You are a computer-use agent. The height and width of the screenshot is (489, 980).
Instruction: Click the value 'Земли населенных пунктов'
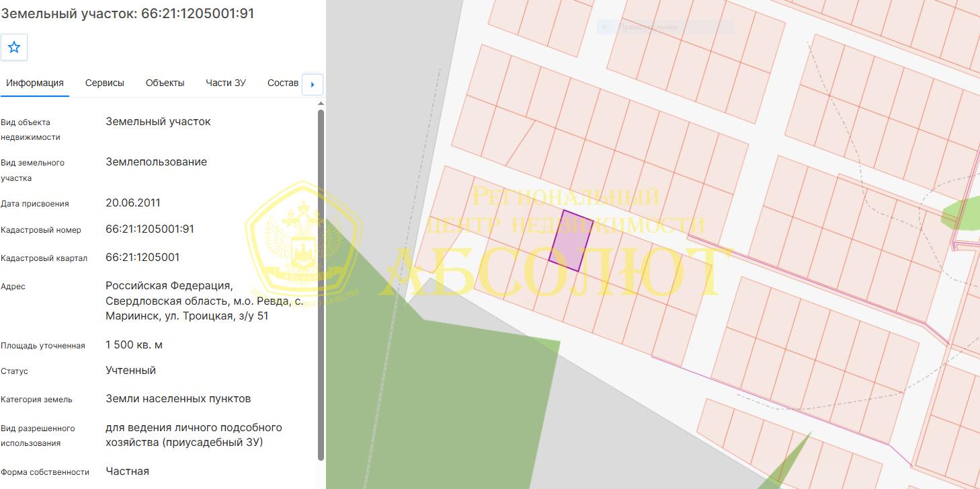178,399
